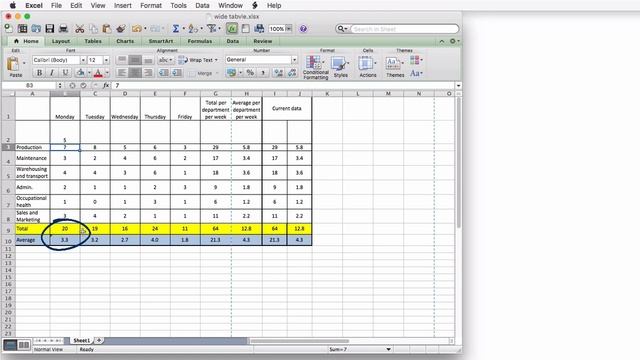Viewport: 640px width, 360px height.
Task: Open the Insert menu in menu bar
Action: (x=122, y=5)
